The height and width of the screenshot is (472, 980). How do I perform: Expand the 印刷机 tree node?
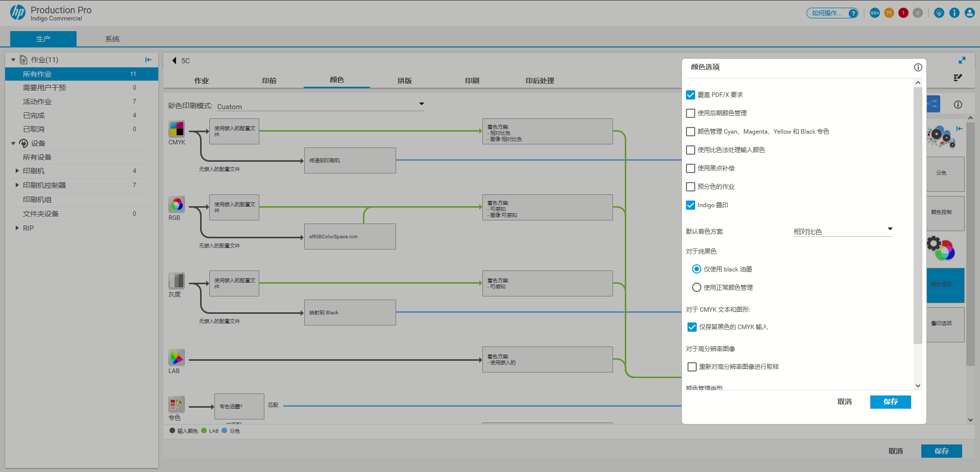tap(17, 171)
